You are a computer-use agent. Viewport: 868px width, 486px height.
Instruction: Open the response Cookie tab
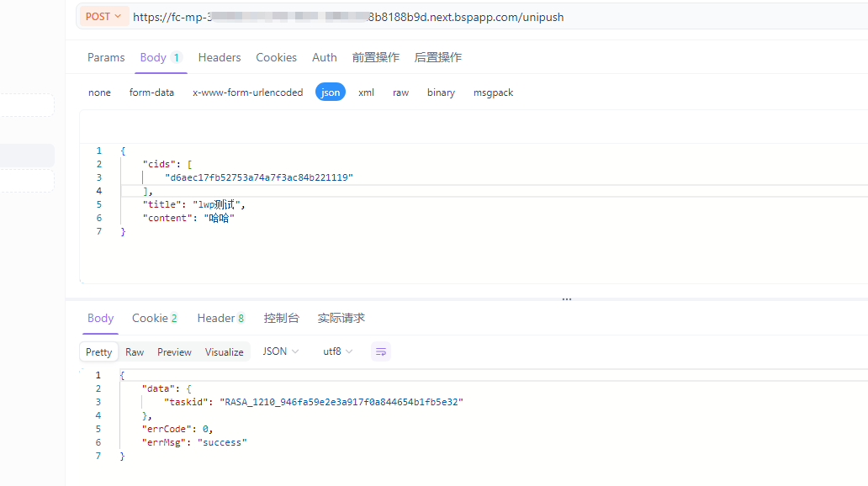pos(155,318)
